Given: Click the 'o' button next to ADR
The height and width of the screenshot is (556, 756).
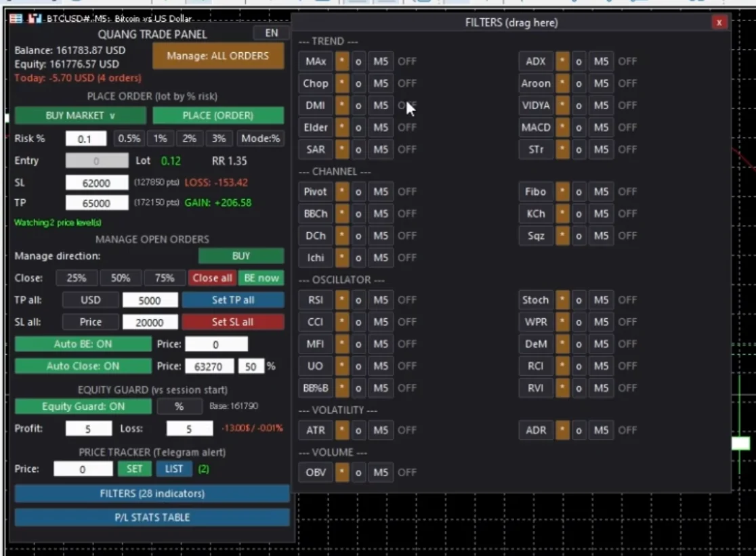Looking at the screenshot, I should coord(579,430).
